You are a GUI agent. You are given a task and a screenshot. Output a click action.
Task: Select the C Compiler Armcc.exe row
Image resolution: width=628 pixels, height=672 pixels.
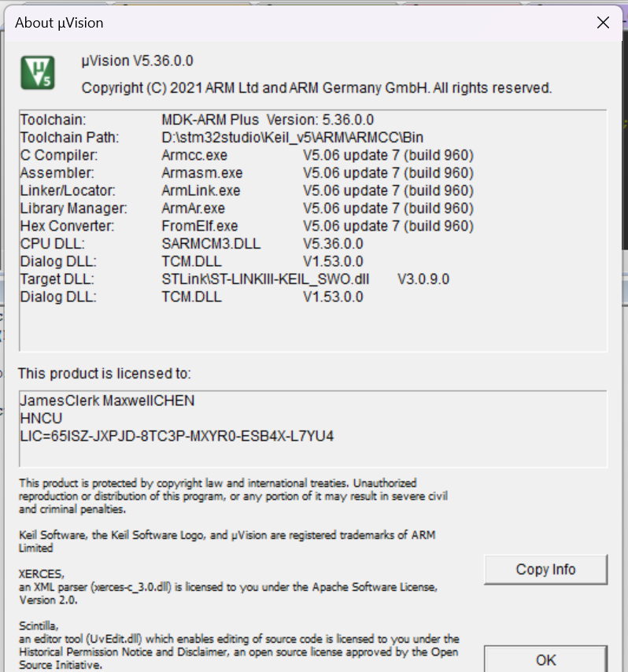(247, 155)
